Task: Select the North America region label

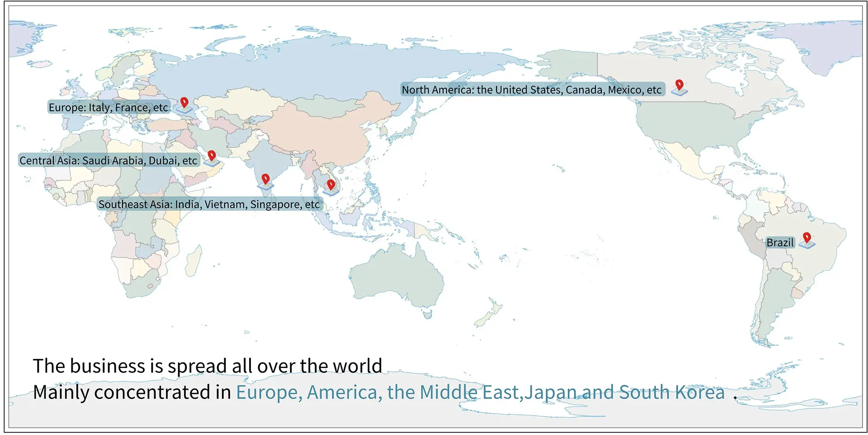Action: [x=532, y=90]
